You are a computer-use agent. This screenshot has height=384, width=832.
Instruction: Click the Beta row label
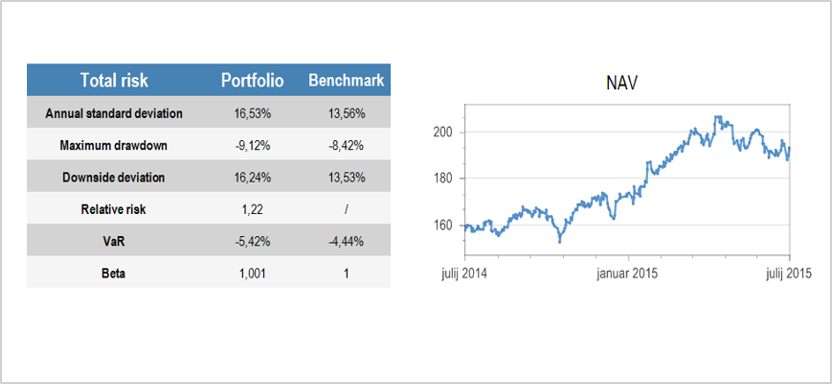pos(114,274)
